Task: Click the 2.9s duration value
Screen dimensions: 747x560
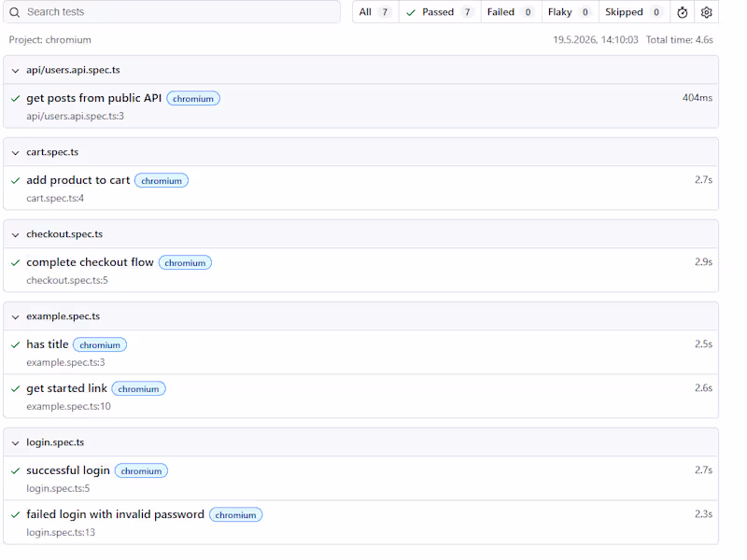Action: (703, 262)
